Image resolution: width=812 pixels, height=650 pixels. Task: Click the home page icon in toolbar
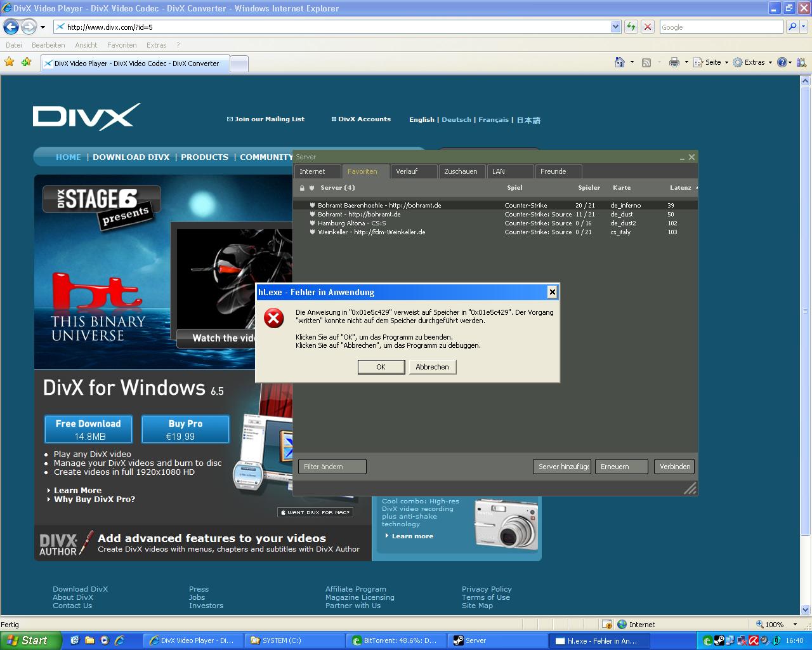(x=620, y=62)
